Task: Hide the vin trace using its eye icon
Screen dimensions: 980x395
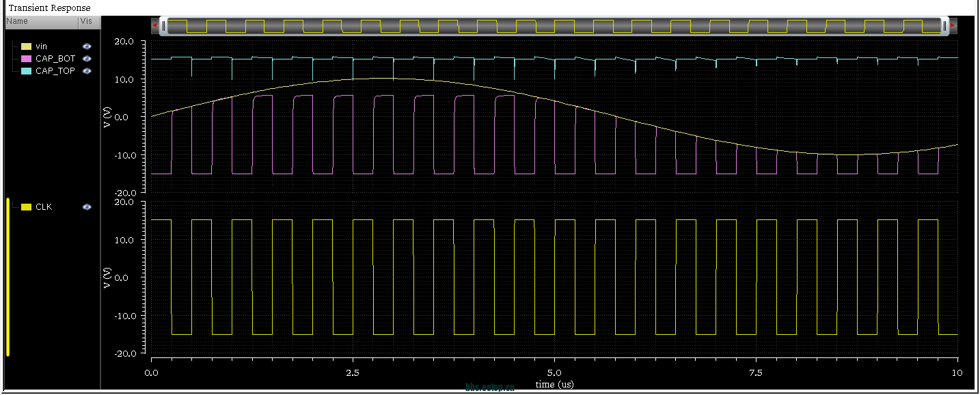Action: (x=87, y=46)
